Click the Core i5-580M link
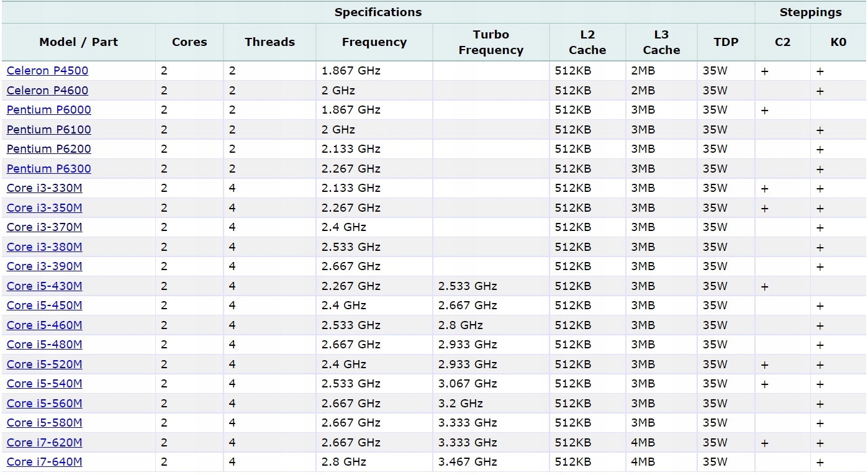 [44, 423]
